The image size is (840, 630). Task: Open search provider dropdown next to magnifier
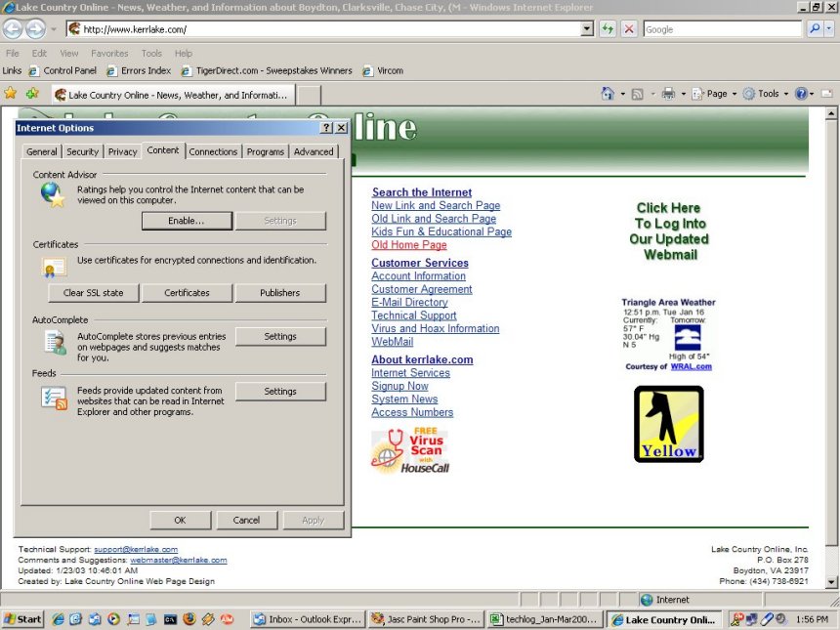tap(828, 29)
